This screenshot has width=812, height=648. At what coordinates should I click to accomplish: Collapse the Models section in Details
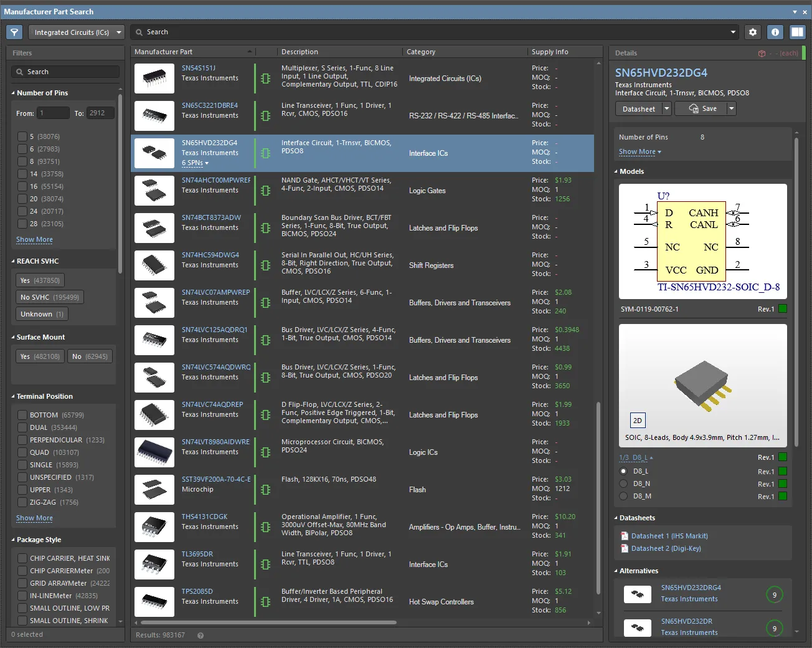point(616,171)
